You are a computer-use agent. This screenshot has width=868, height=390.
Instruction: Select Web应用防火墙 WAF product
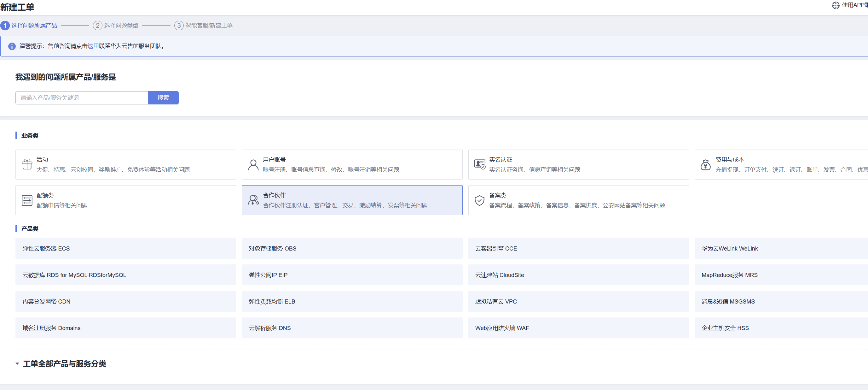578,328
